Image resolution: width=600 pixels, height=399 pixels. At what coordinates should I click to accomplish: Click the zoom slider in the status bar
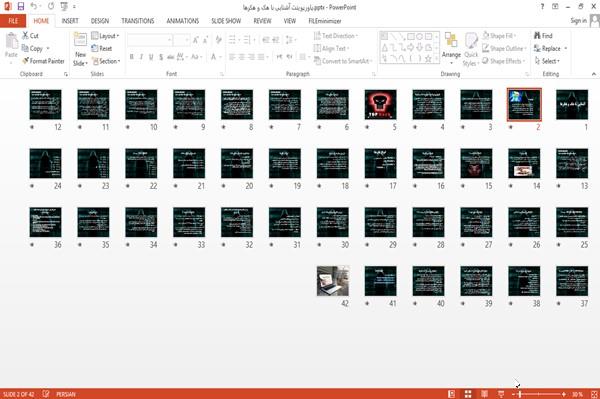pos(538,394)
